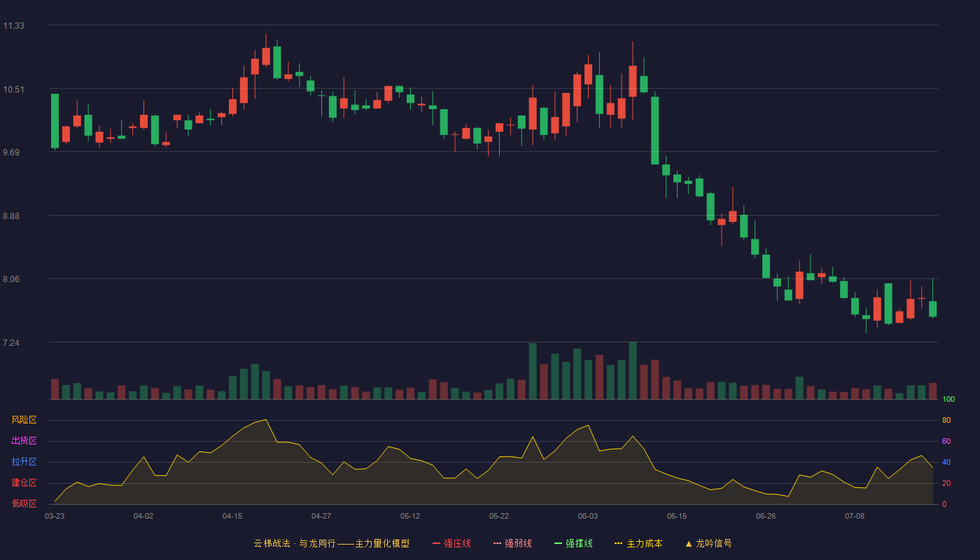Viewport: 980px width, 560px height.
Task: Toggle the 龙吟信号 legend text
Action: [x=714, y=543]
